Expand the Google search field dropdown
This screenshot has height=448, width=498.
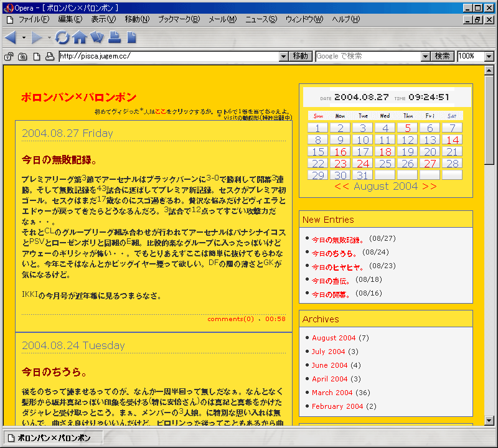pyautogui.click(x=425, y=57)
